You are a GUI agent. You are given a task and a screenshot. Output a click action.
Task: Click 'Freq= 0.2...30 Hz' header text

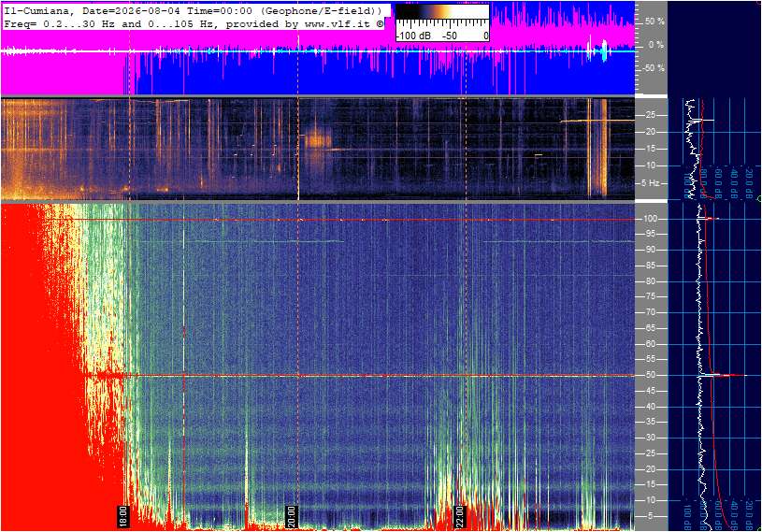59,23
